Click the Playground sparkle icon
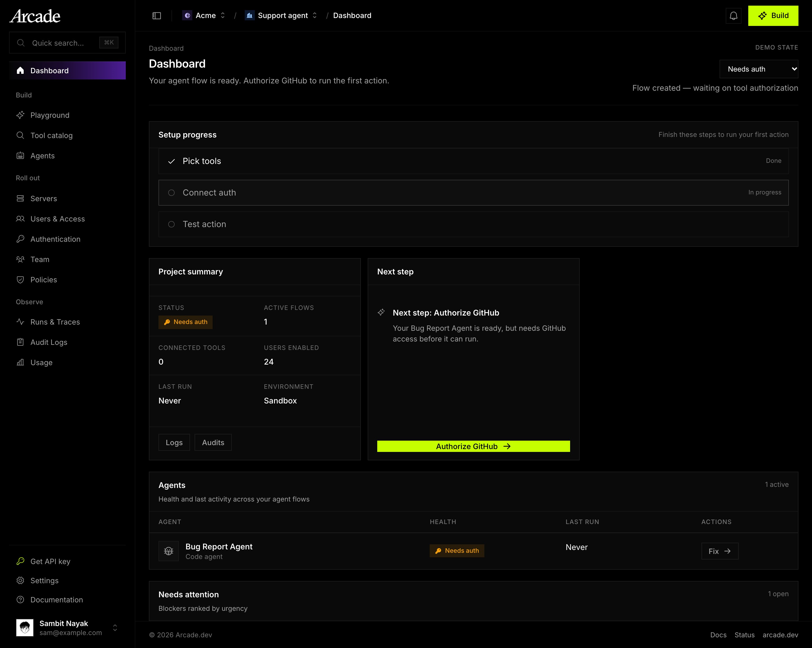 pyautogui.click(x=20, y=115)
